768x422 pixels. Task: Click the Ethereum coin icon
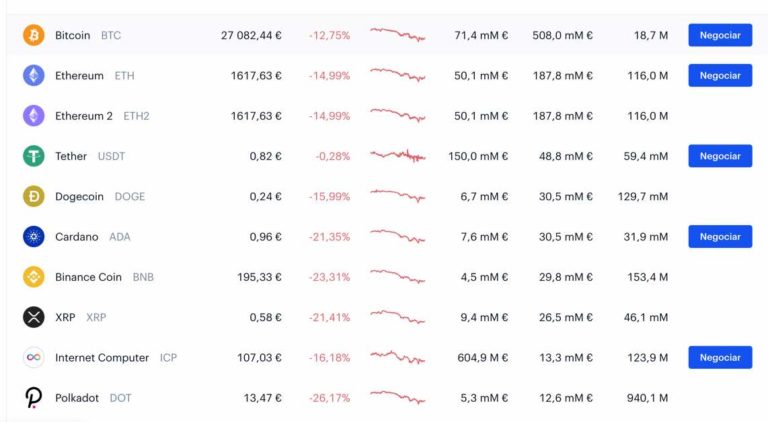34,75
